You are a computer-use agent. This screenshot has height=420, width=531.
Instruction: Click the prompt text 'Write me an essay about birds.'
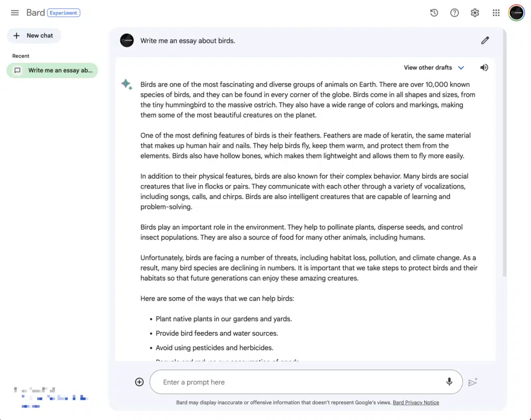[x=188, y=40]
